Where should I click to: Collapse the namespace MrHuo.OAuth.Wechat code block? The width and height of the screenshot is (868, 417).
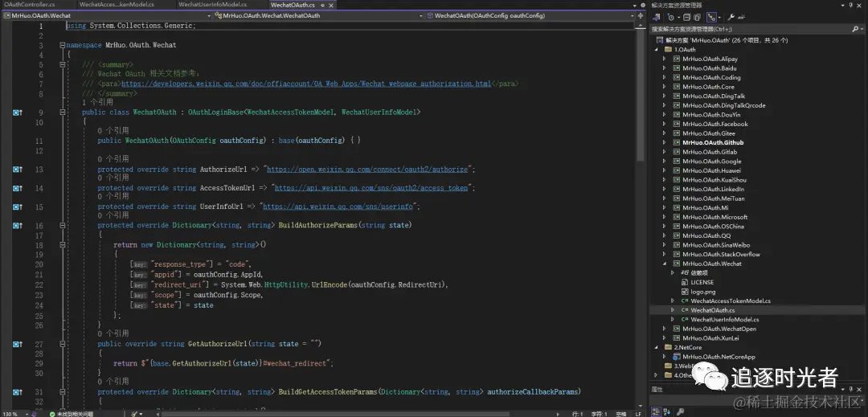point(62,45)
